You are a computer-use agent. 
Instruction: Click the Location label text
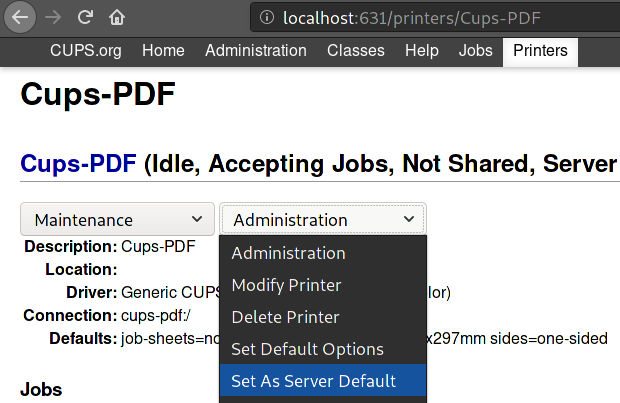point(81,269)
